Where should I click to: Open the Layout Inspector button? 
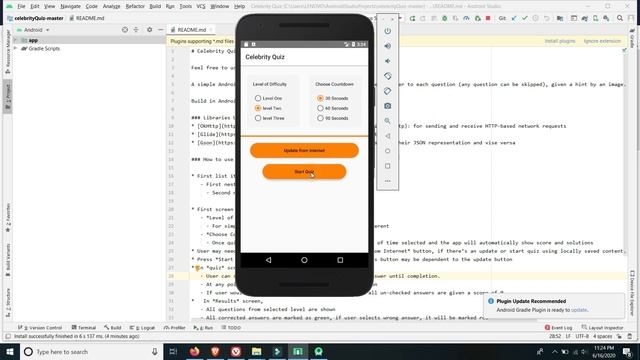pyautogui.click(x=602, y=327)
